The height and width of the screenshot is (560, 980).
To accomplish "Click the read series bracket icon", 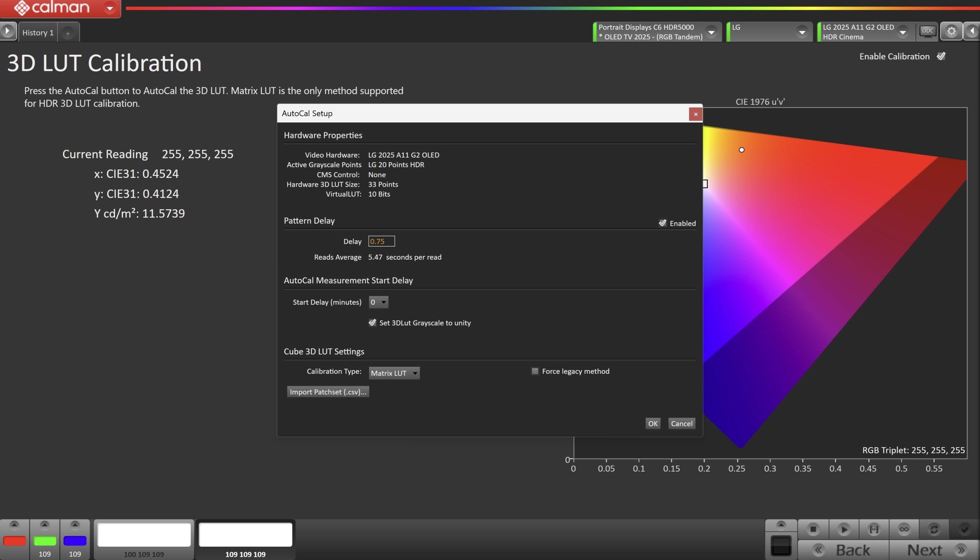I will coord(874,529).
